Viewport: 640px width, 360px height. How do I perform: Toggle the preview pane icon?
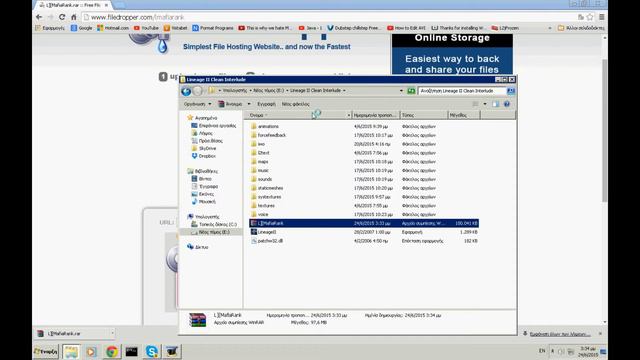coord(496,104)
